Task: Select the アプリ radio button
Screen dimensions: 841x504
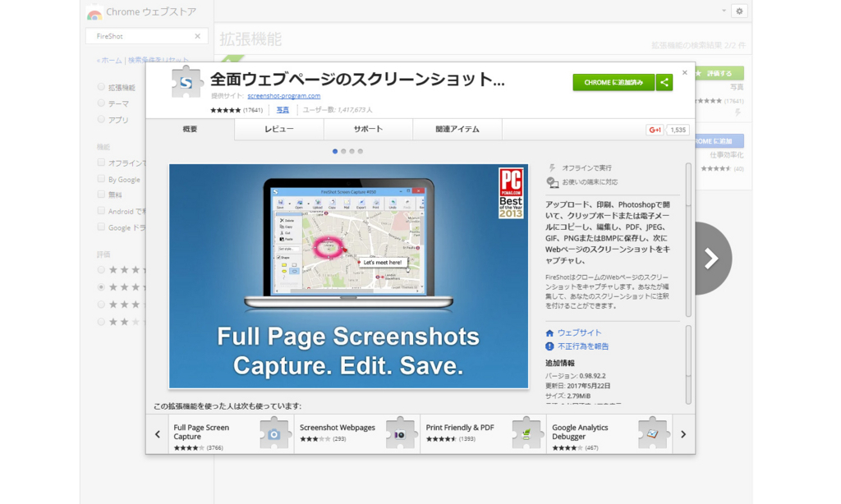Action: 101,120
